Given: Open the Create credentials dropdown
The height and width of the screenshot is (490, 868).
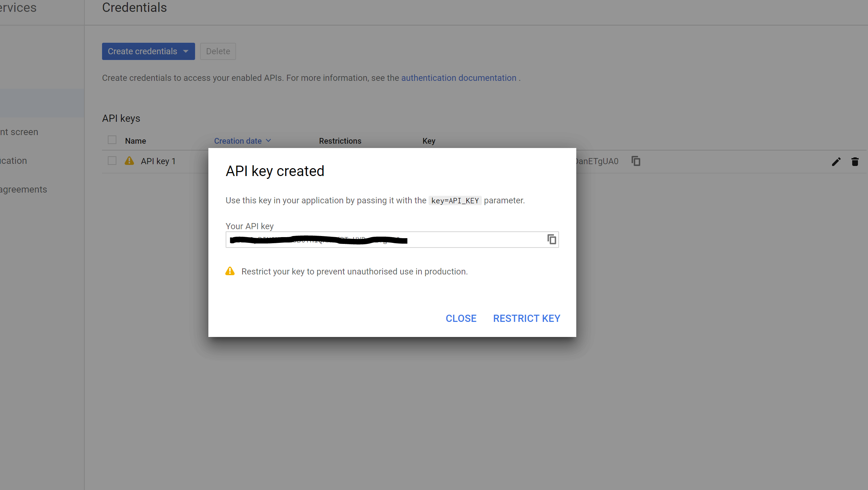Looking at the screenshot, I should (x=142, y=51).
